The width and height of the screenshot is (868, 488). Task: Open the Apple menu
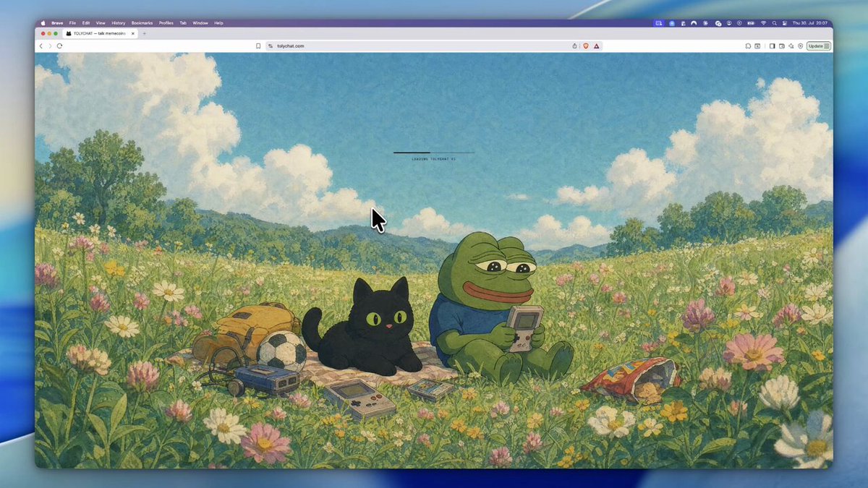43,23
